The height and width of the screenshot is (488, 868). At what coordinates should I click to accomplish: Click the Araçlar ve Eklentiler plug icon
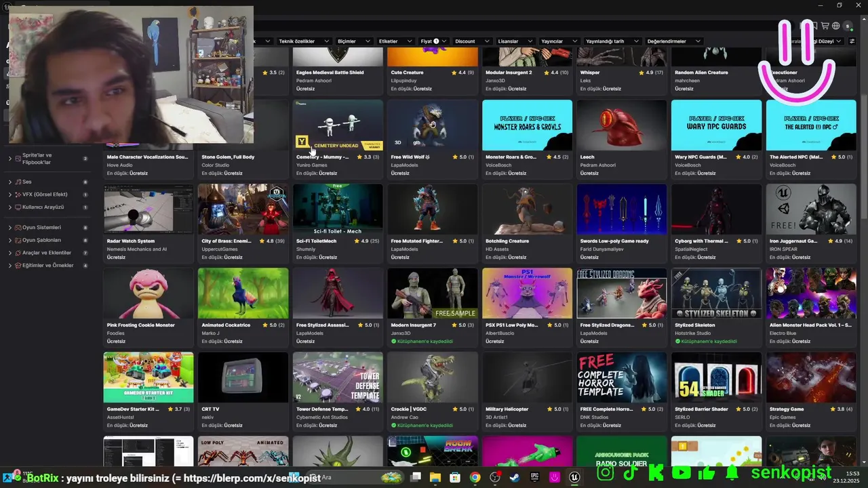click(17, 253)
